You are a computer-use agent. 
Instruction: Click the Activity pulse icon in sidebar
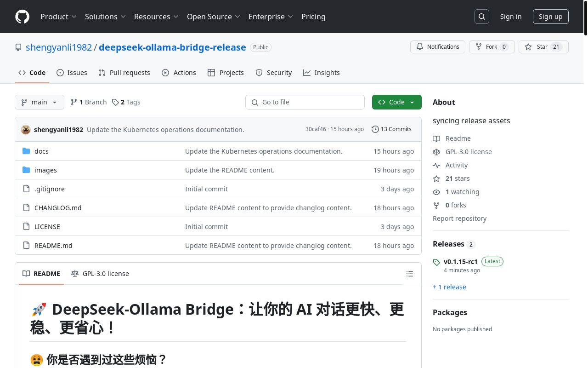[436, 165]
